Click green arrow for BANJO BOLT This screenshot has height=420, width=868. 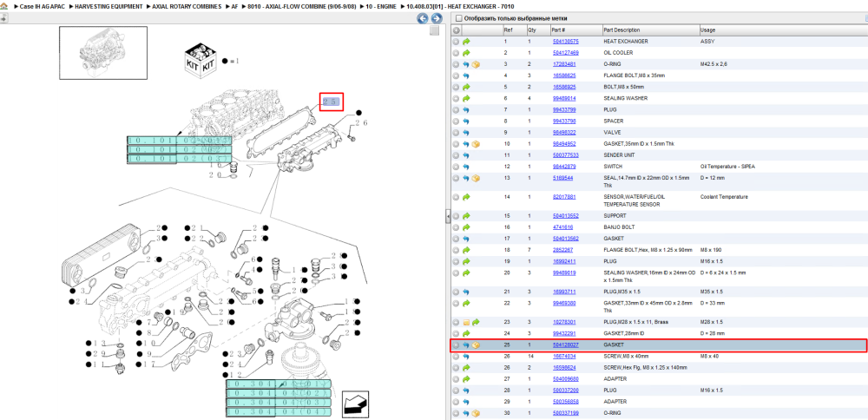point(466,227)
